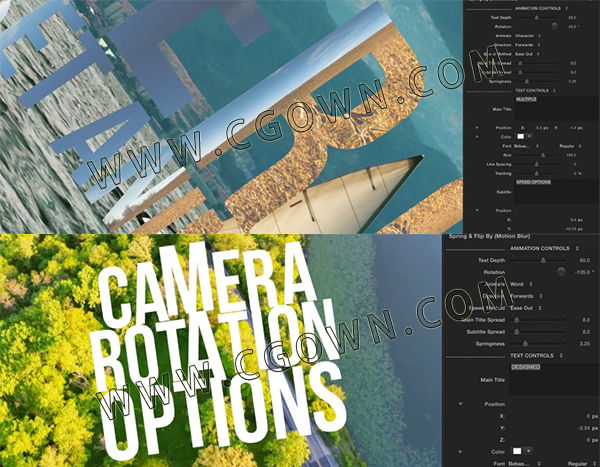Click Size value 155.0
The width and height of the screenshot is (600, 467).
pos(571,155)
